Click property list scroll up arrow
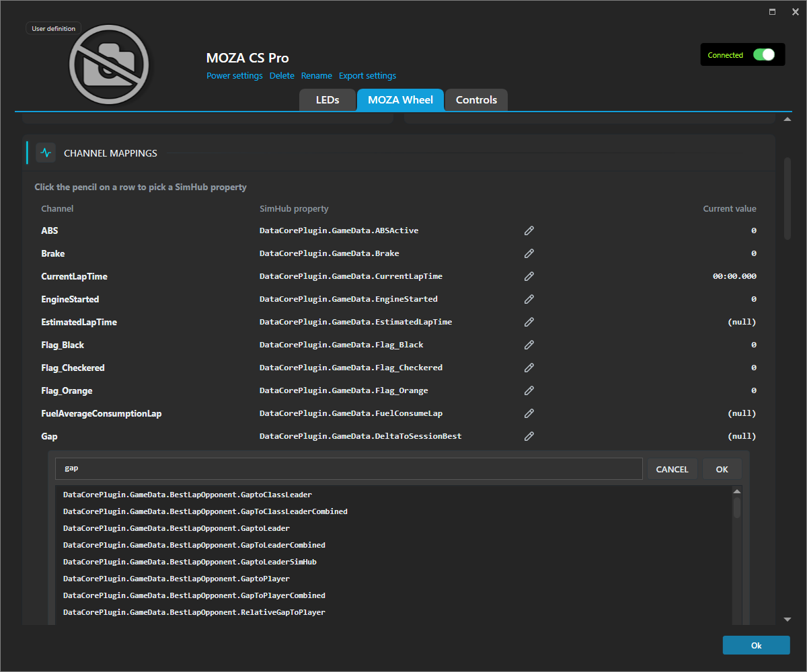Screen dimensions: 807x672 click(x=737, y=491)
